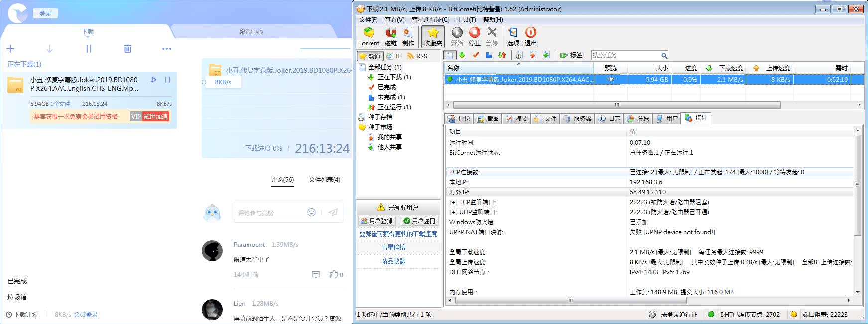The image size is (868, 324).
Task: Click the 退出 exit icon
Action: click(x=531, y=37)
